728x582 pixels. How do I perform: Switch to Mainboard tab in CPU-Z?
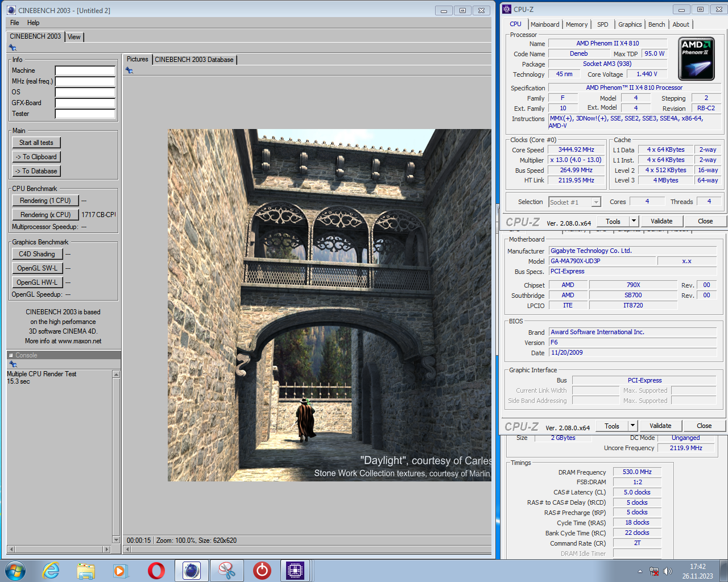(545, 24)
